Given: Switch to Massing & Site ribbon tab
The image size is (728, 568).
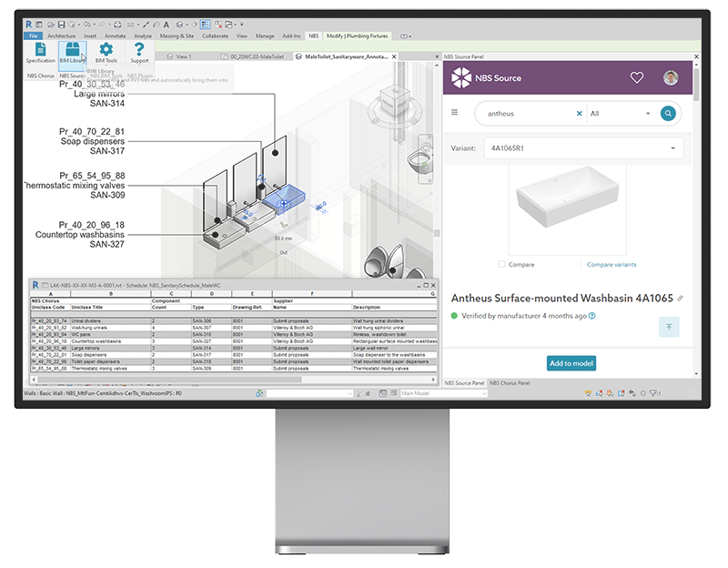Looking at the screenshot, I should coord(177,36).
